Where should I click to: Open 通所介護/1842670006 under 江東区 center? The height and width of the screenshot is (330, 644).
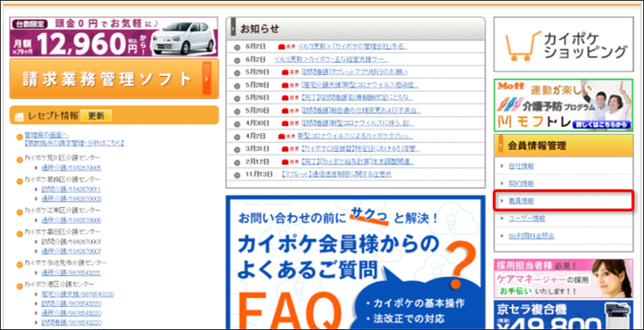tap(71, 220)
